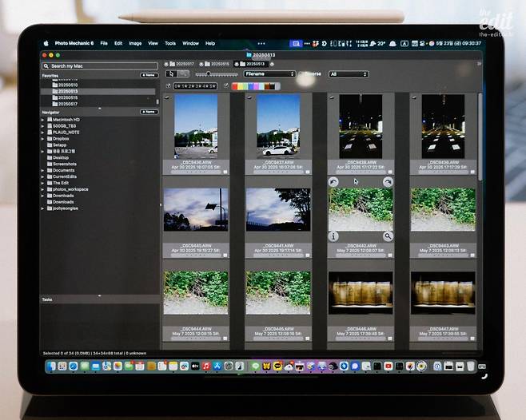Open Finder from the Dock
This screenshot has width=526, height=420.
[x=52, y=366]
